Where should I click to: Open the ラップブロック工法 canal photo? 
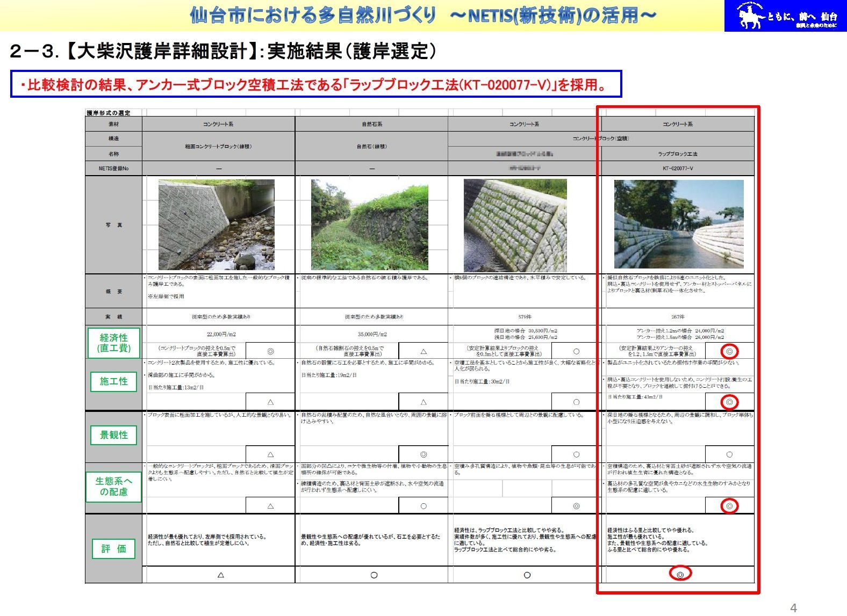(x=678, y=224)
